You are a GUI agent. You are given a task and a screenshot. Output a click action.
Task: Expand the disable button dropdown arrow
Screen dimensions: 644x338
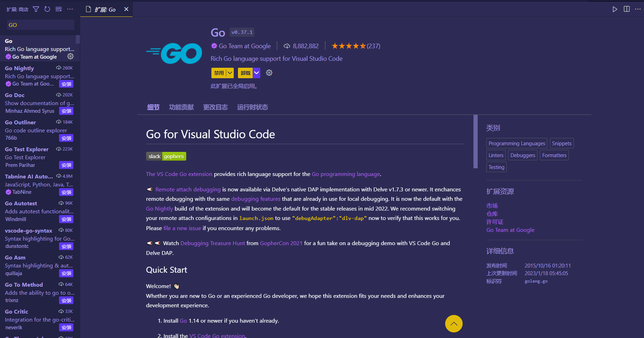pyautogui.click(x=230, y=73)
